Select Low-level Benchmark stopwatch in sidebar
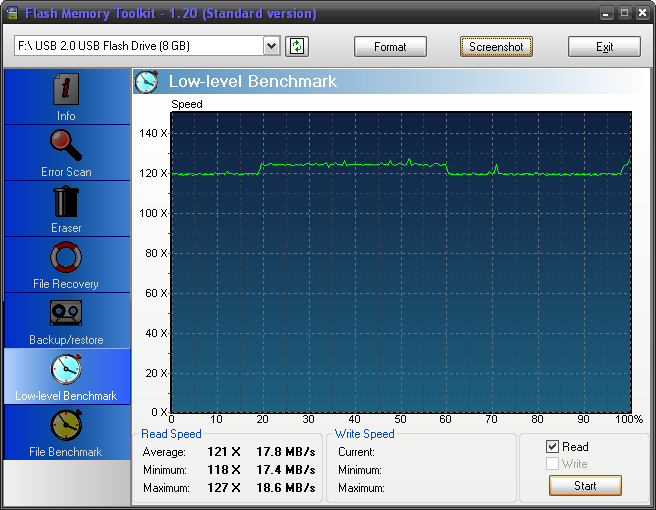The width and height of the screenshot is (656, 510). (66, 369)
